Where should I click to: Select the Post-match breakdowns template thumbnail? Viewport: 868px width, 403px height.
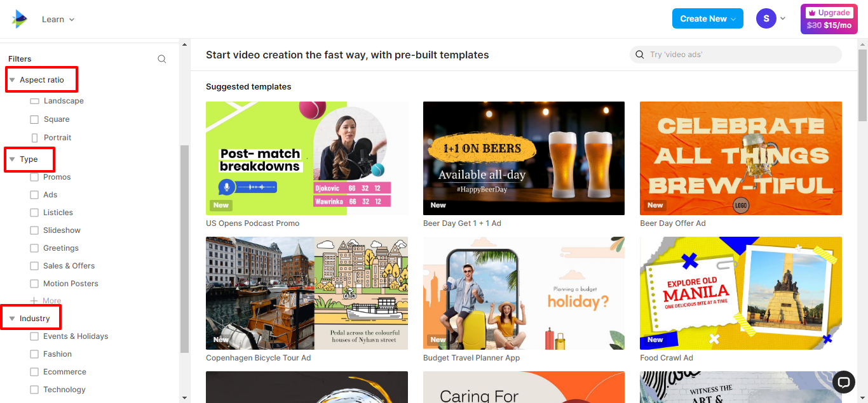click(307, 158)
